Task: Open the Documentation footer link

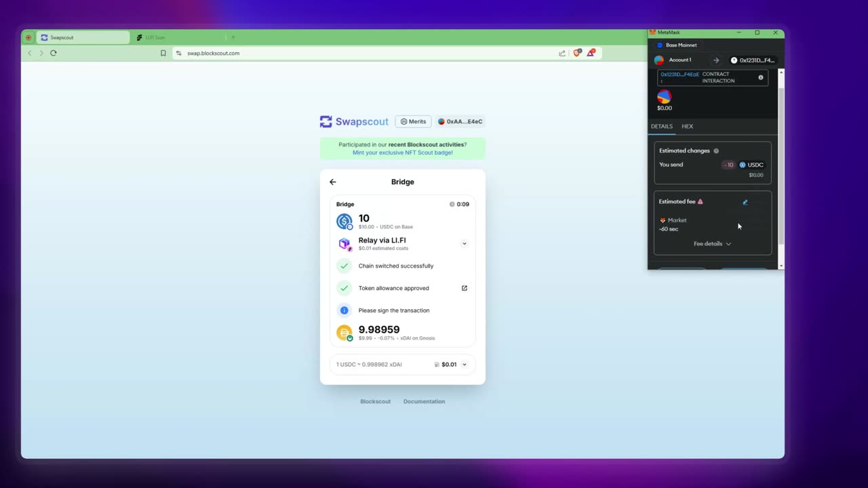Action: tap(424, 401)
